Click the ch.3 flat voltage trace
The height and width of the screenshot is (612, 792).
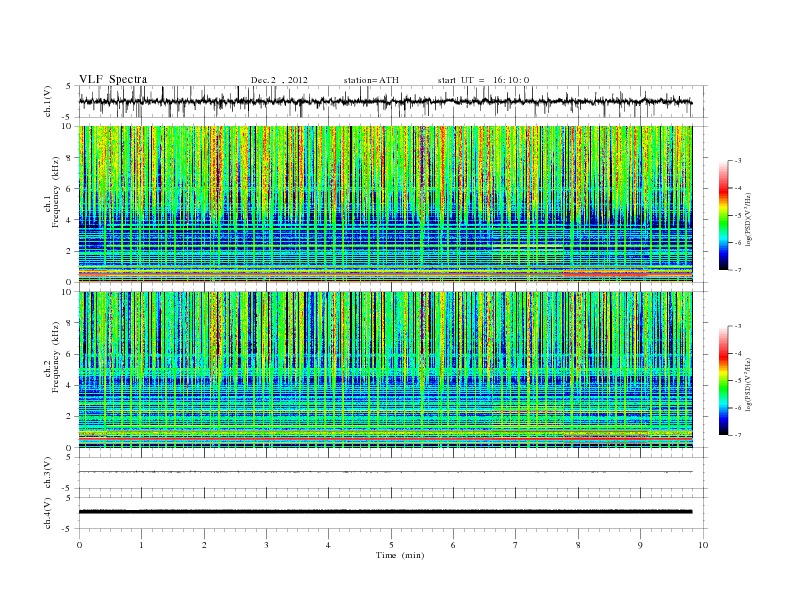tap(385, 472)
